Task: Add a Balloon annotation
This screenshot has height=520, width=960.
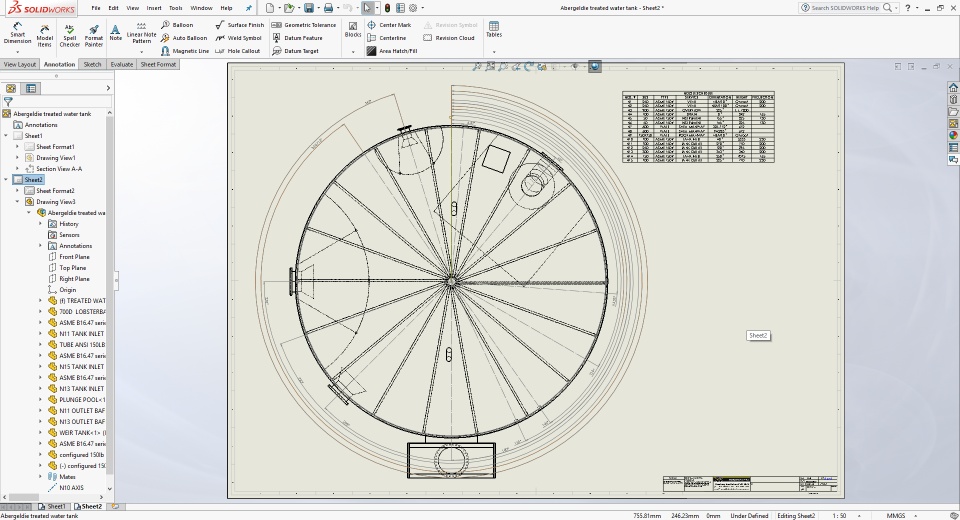Action: pos(177,25)
